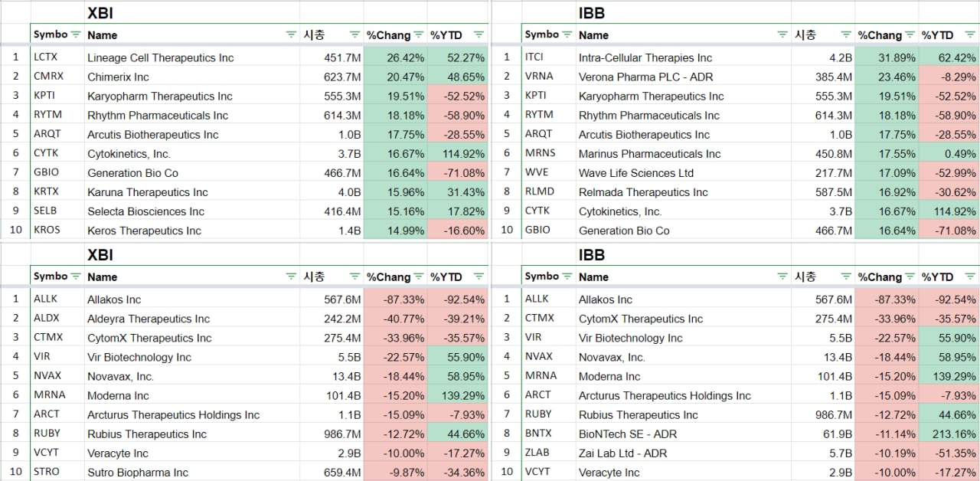Click the 242.2M market cap cell
The height and width of the screenshot is (481, 980).
(332, 319)
